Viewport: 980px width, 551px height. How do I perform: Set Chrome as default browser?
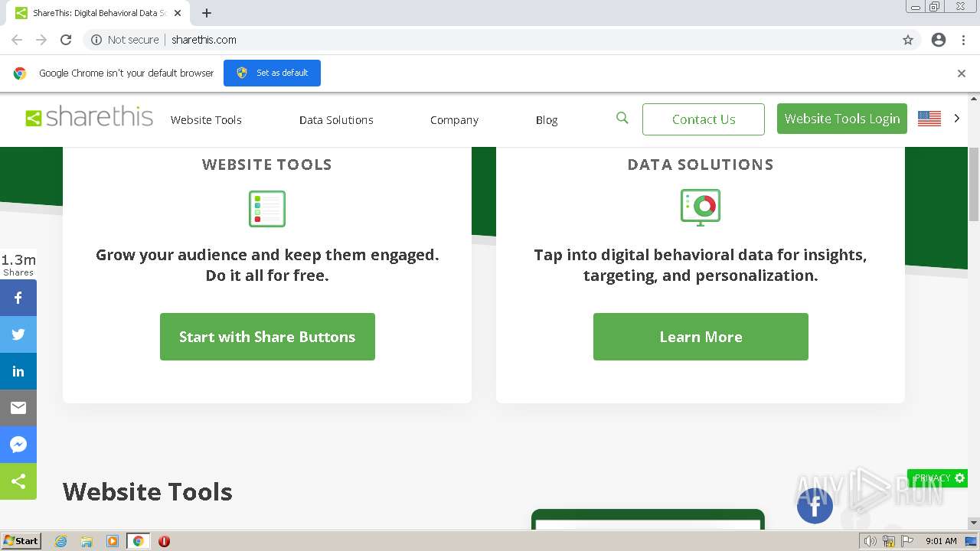[x=272, y=73]
